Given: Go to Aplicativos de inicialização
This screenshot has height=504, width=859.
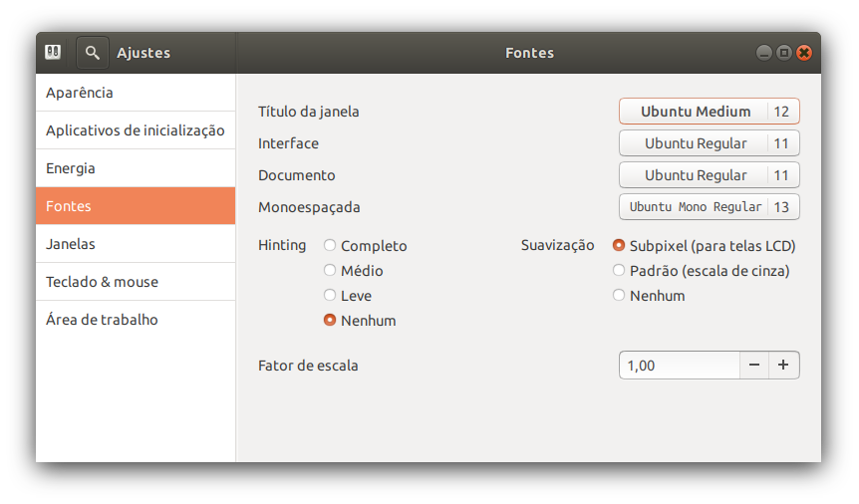Looking at the screenshot, I should pos(136,130).
